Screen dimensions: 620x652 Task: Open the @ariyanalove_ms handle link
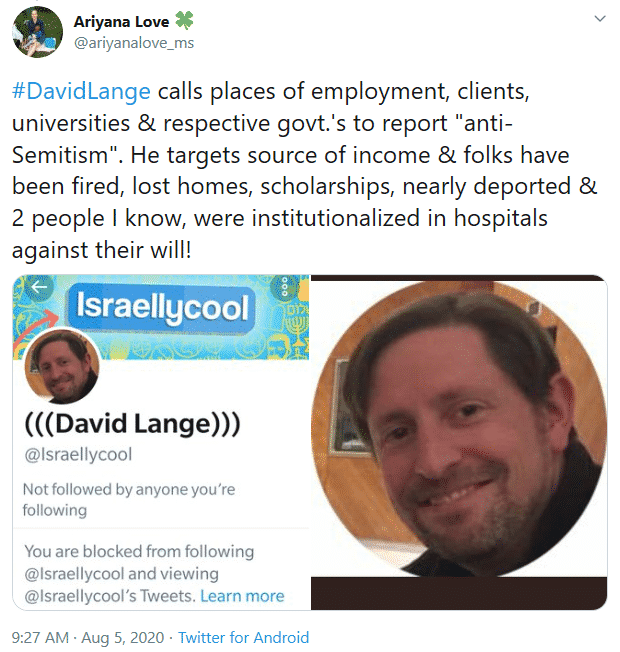tap(134, 43)
